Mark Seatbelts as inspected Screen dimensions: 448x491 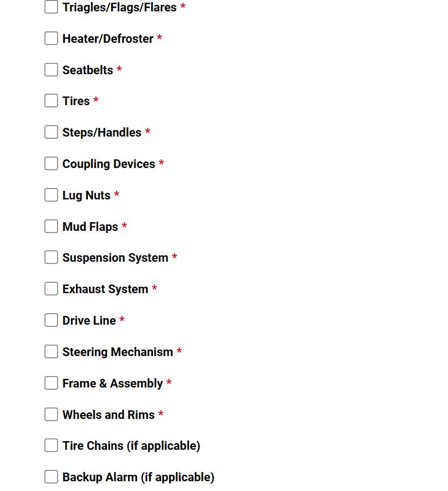tap(51, 69)
